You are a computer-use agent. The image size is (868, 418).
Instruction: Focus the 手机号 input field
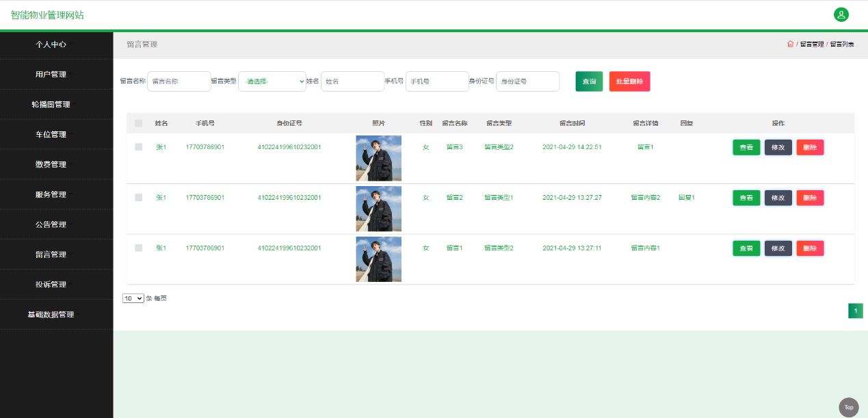[x=437, y=81]
